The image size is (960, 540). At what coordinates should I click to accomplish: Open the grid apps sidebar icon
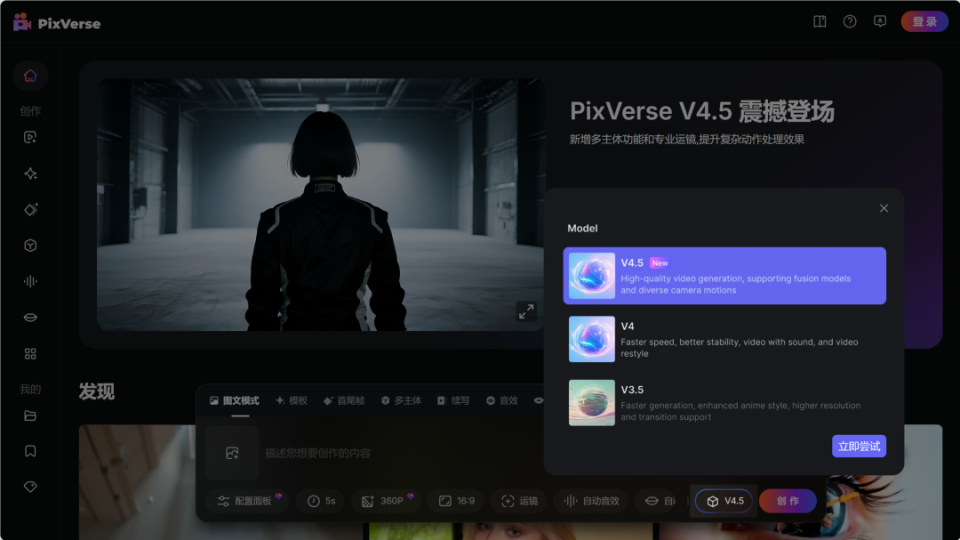(x=30, y=354)
